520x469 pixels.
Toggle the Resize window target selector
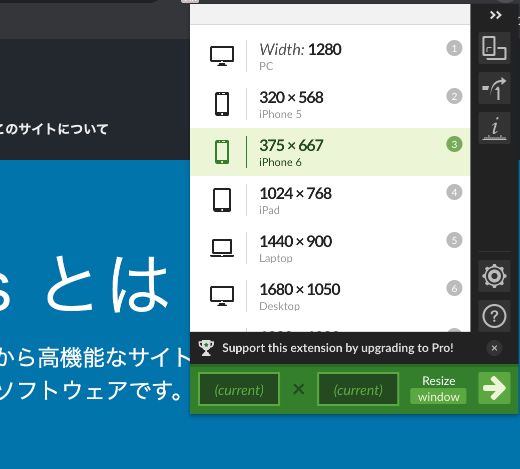(x=438, y=389)
